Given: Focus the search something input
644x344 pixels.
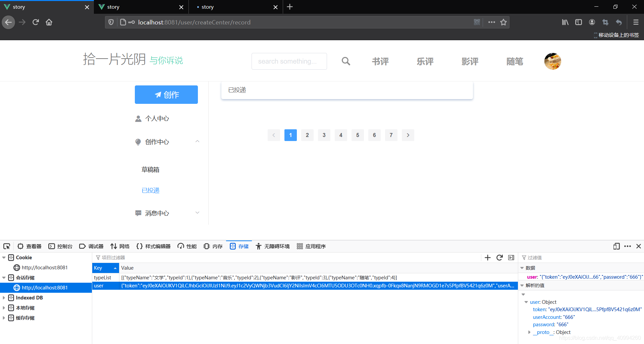Looking at the screenshot, I should 289,61.
